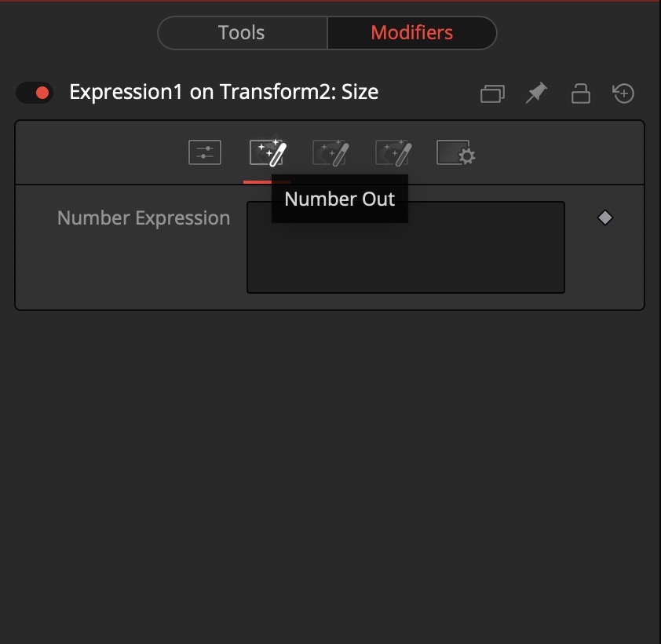Switch to the Point Out tab icon

pos(330,152)
